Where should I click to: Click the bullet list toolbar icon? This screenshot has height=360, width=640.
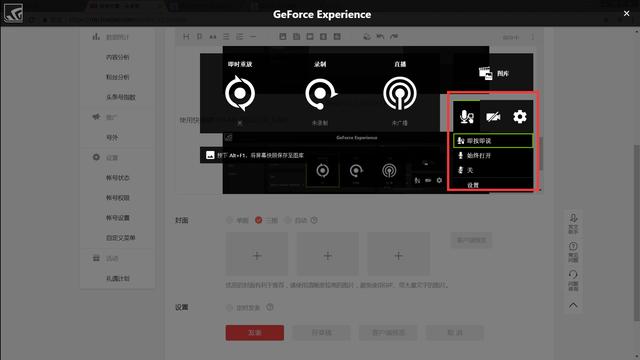226,37
